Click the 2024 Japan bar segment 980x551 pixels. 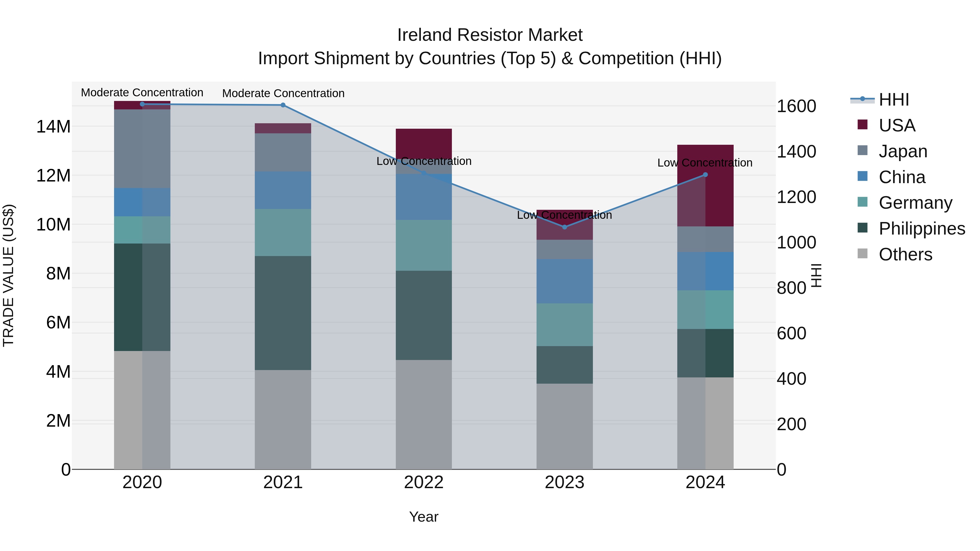click(705, 239)
